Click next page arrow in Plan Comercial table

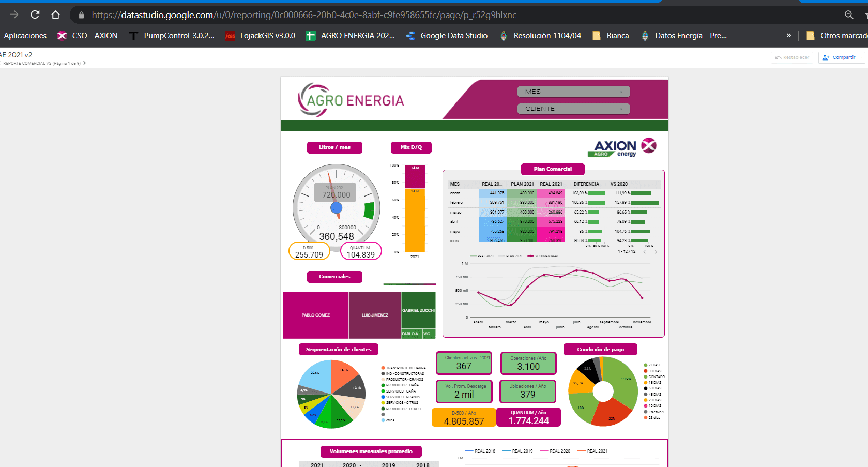(x=656, y=252)
